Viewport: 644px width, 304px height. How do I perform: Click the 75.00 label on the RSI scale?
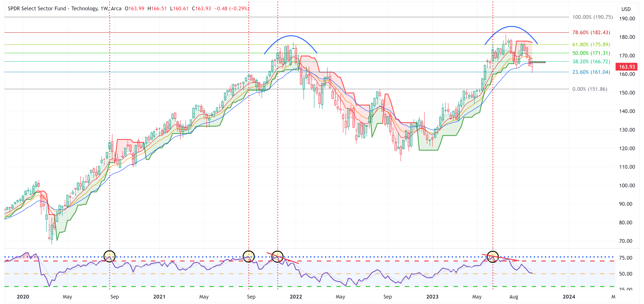626,258
